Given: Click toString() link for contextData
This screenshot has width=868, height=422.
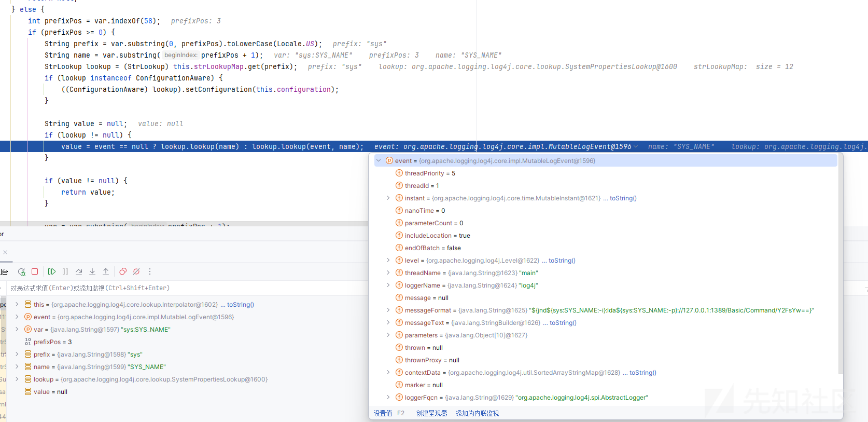Looking at the screenshot, I should (643, 373).
